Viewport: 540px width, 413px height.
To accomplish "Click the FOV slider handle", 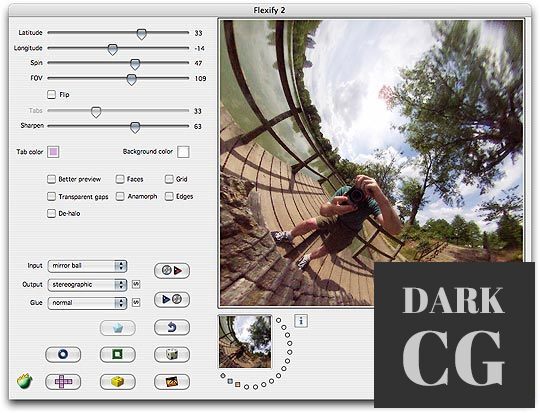I will [132, 80].
